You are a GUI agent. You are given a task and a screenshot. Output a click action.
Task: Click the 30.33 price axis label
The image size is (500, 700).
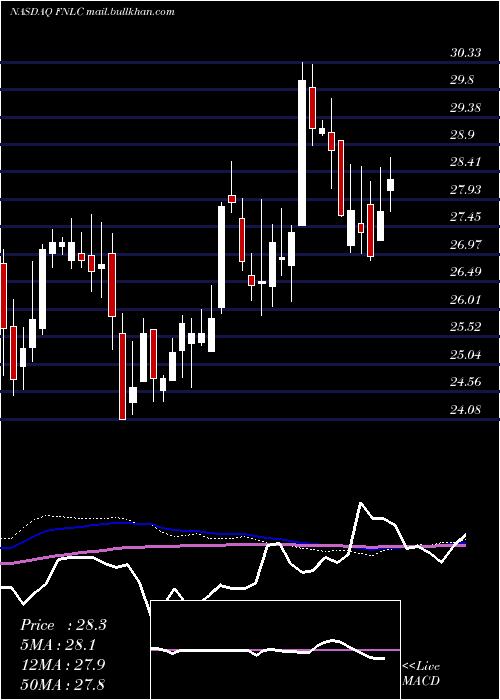pyautogui.click(x=466, y=53)
